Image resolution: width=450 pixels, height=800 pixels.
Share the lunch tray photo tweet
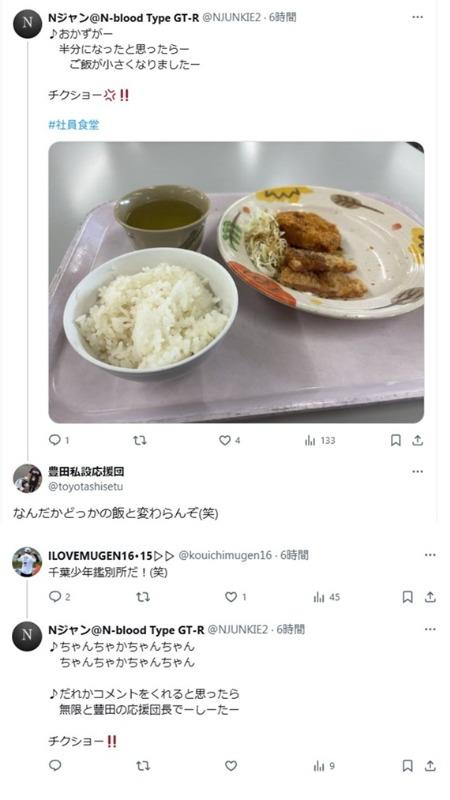point(418,440)
